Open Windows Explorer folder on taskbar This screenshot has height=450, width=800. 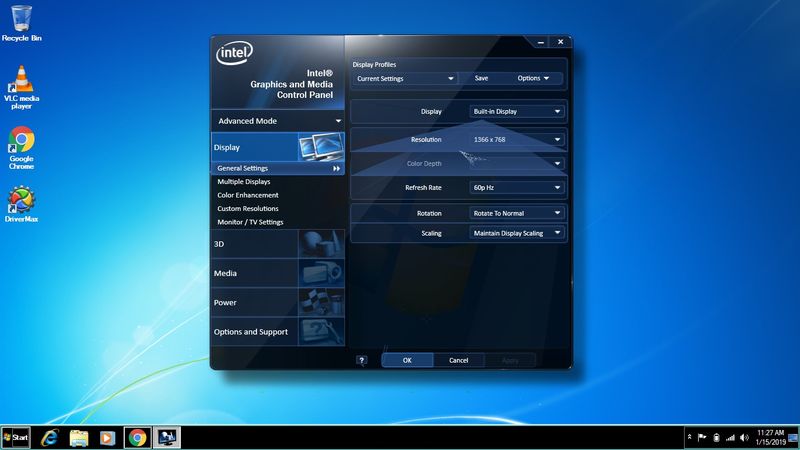coord(79,438)
